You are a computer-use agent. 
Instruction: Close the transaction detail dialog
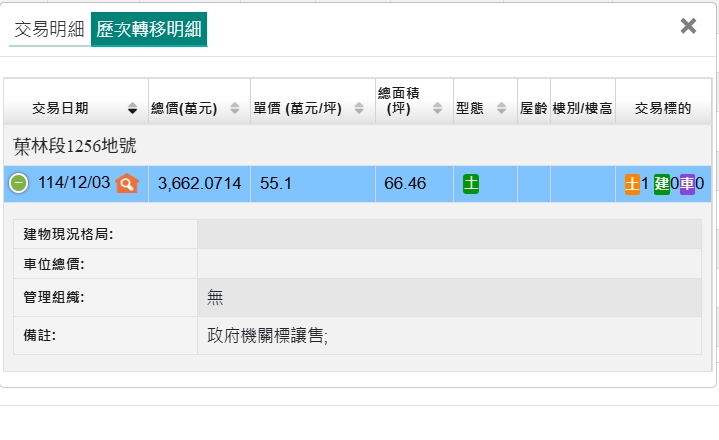[x=688, y=26]
